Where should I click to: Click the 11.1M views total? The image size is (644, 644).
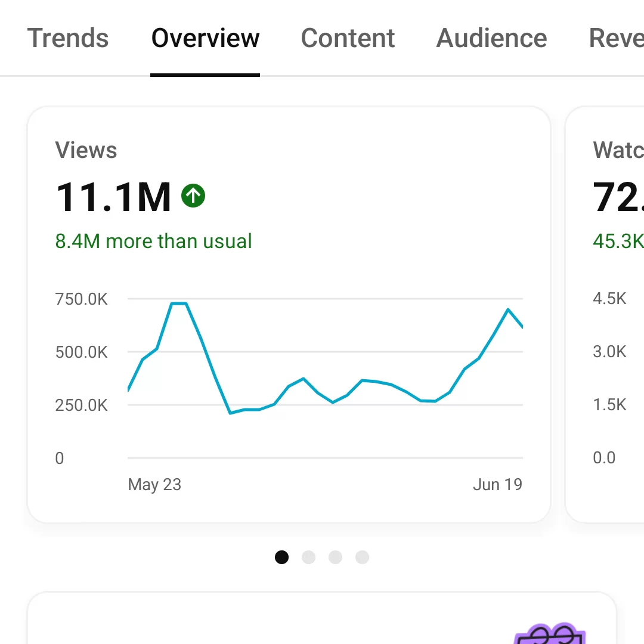(x=113, y=197)
